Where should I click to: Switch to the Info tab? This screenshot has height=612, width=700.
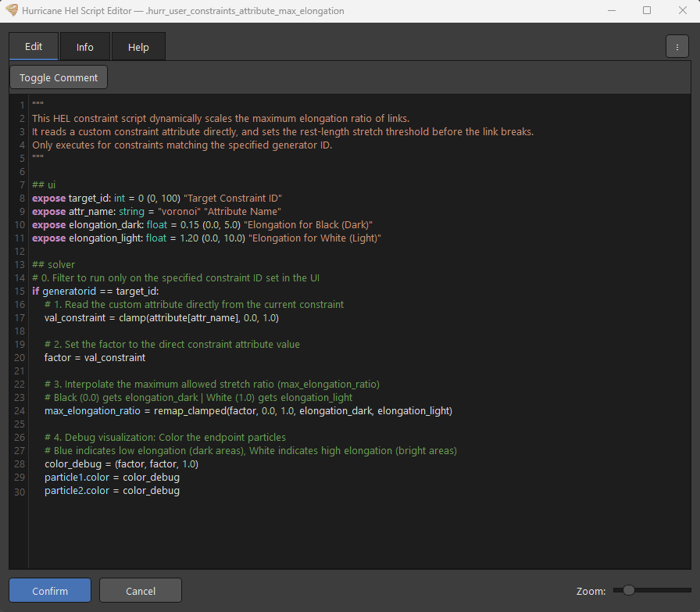85,47
